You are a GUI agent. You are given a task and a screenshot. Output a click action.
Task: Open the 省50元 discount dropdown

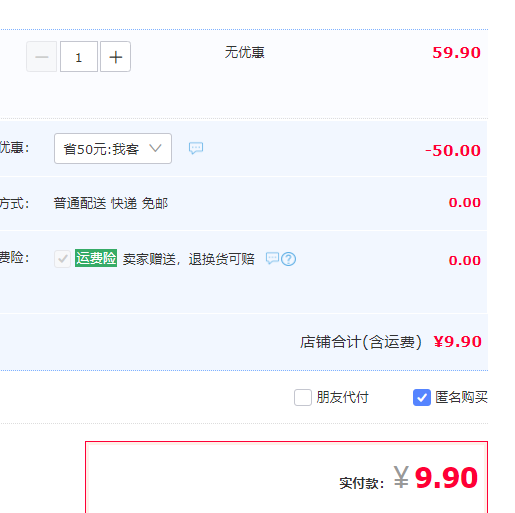(113, 149)
